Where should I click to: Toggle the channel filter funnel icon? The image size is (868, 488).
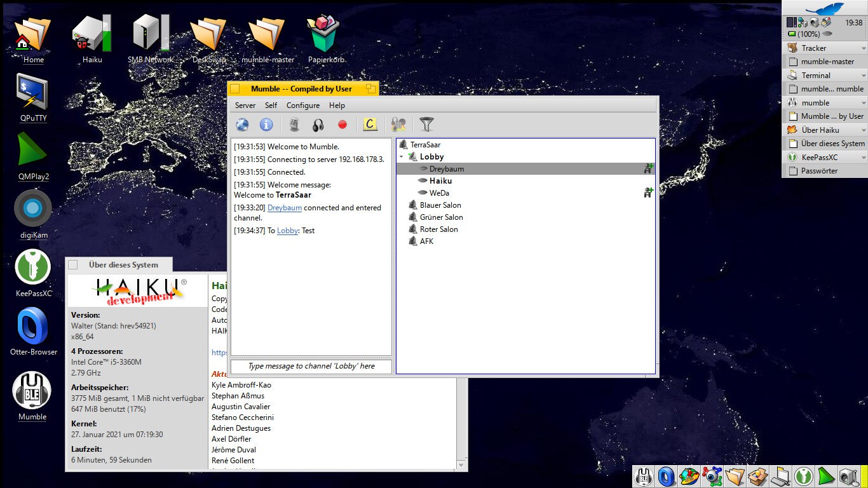pos(427,125)
